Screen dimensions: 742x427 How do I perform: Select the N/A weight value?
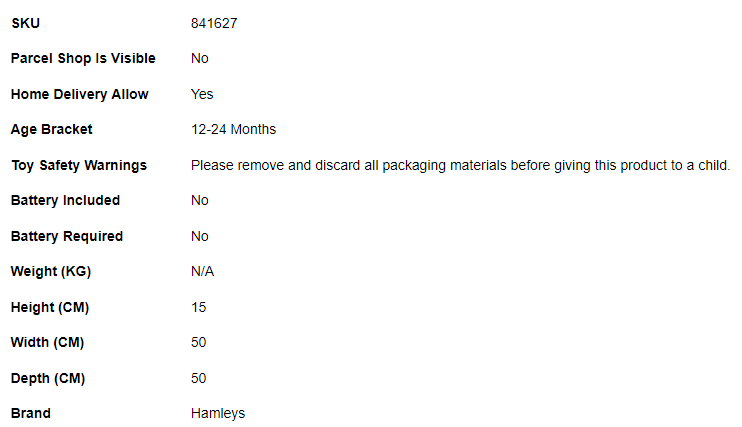tap(202, 271)
